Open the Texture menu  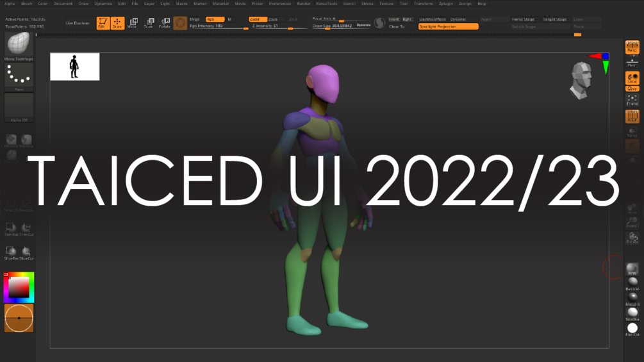(386, 4)
